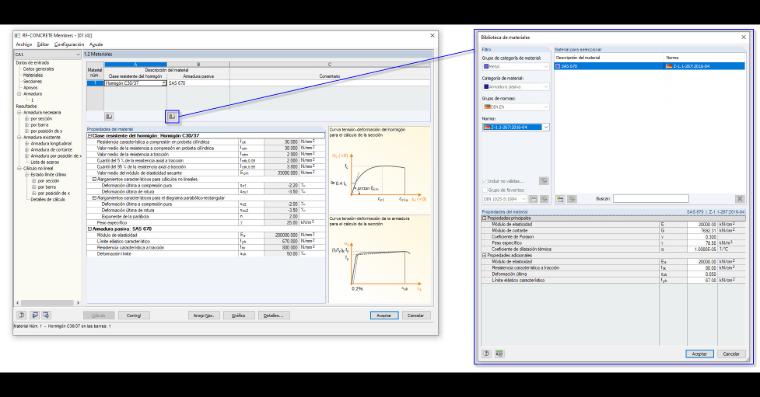Click second favorites icon next to DIN 1025-5 dropdown
760x397 pixels.
pyautogui.click(x=544, y=199)
